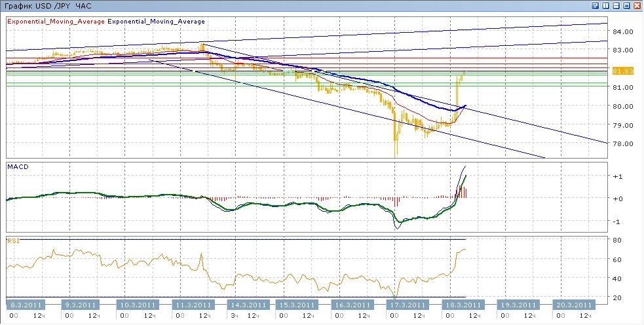Click the current price tag 81.83
644x325 pixels.
click(x=621, y=71)
